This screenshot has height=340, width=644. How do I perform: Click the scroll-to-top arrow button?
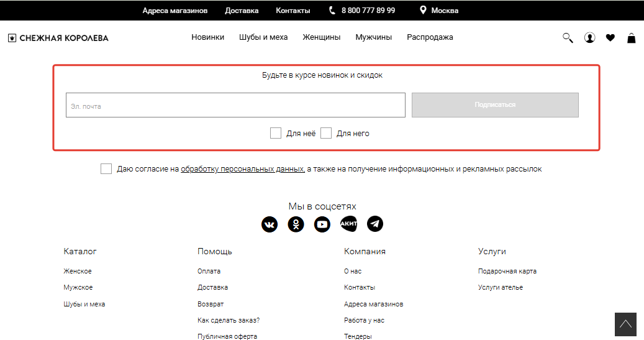(x=625, y=324)
